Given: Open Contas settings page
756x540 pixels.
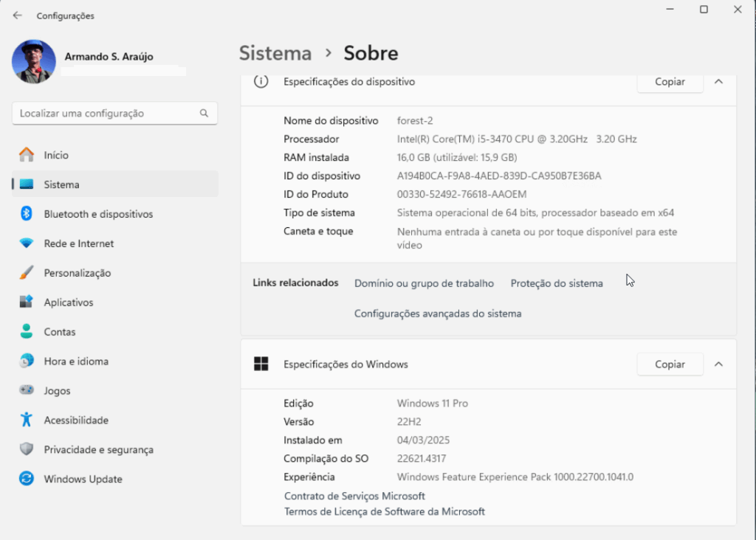Looking at the screenshot, I should click(60, 332).
